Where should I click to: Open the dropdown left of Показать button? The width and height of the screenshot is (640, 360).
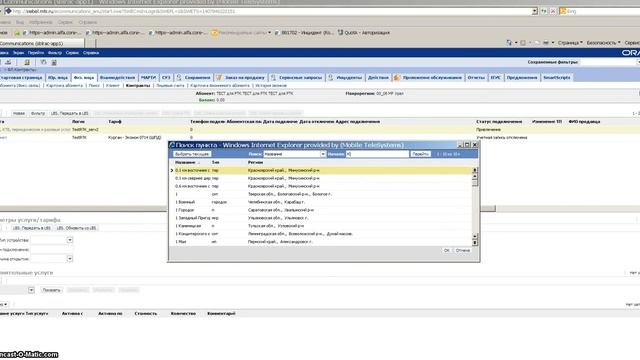click(x=31, y=290)
